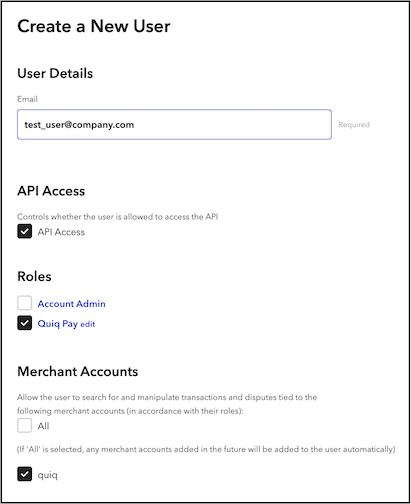The height and width of the screenshot is (504, 411).
Task: Uncheck the API Access checkbox
Action: pos(25,231)
